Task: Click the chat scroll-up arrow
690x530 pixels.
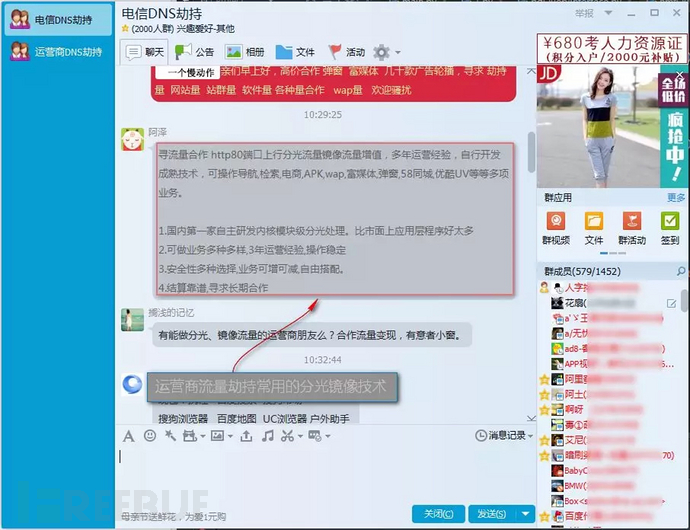Action: coord(531,71)
